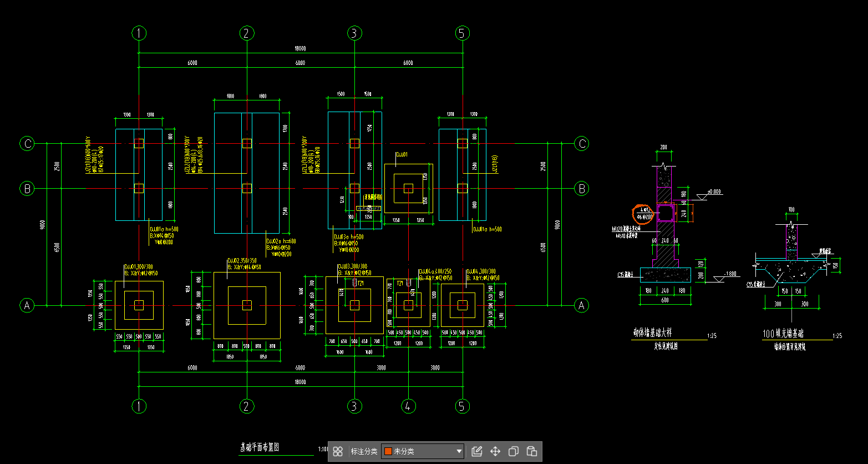The image size is (868, 464).
Task: Select the detail title 100填充墙基础
Action: pyautogui.click(x=783, y=334)
